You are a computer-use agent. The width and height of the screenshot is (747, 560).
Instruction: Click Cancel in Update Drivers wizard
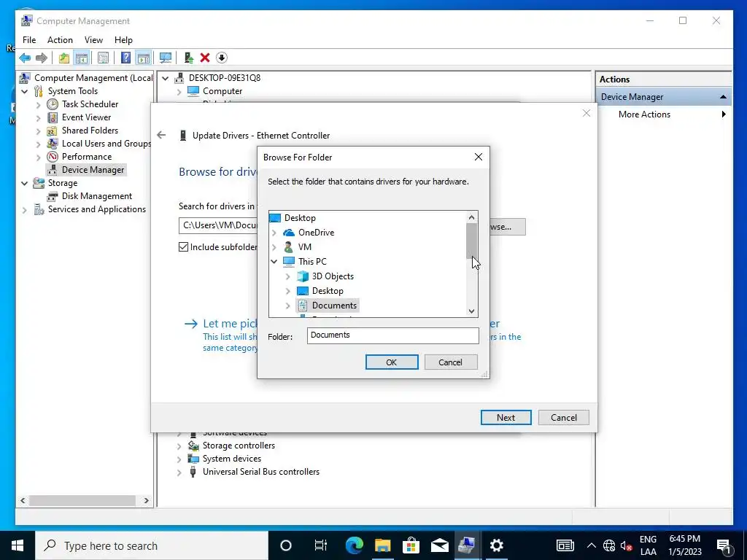pos(564,418)
